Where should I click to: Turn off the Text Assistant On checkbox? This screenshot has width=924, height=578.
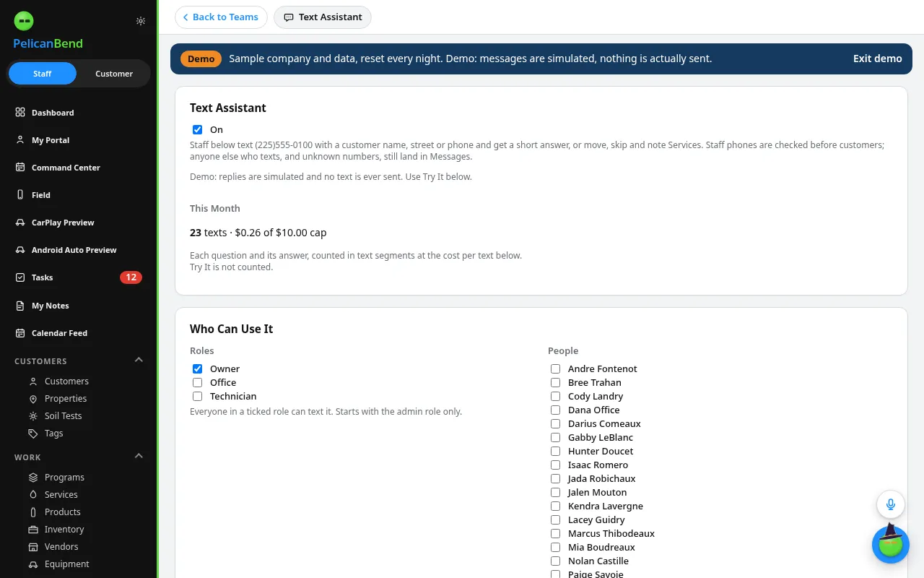pyautogui.click(x=197, y=130)
